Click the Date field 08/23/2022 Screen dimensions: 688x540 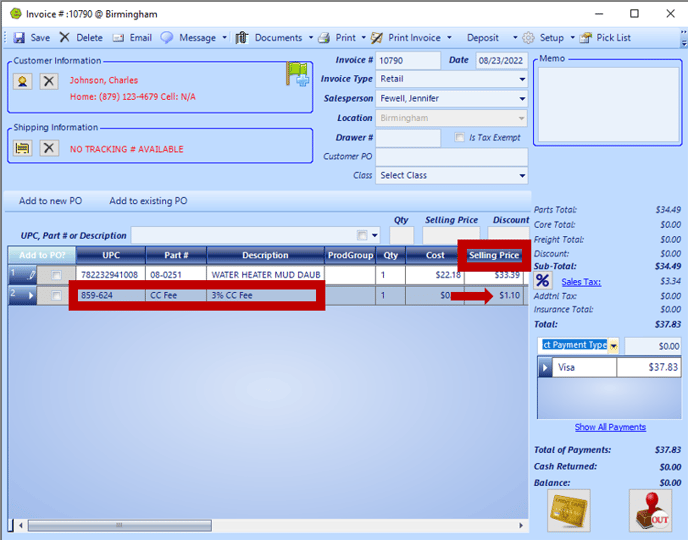pos(502,61)
